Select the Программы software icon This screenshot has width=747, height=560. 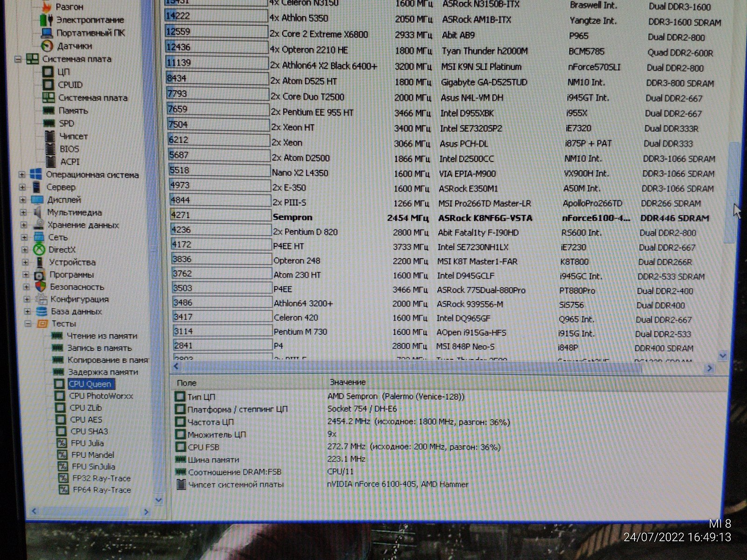(x=40, y=275)
